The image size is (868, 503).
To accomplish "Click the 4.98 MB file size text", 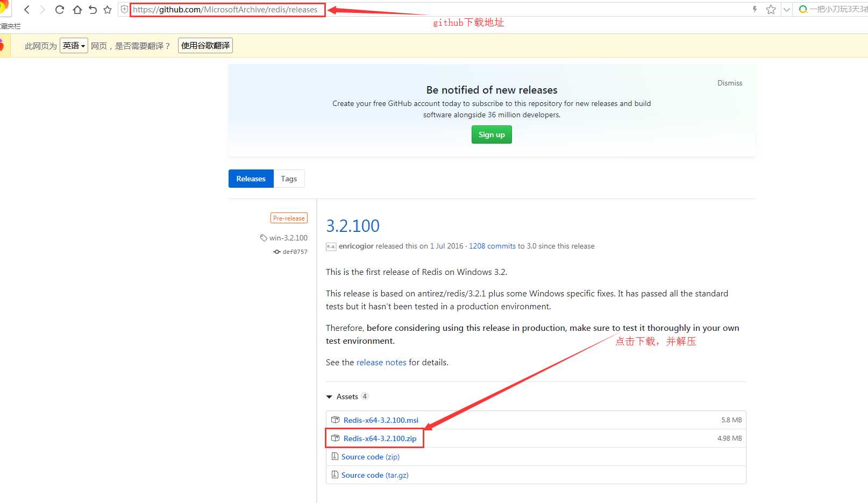I will tap(730, 438).
